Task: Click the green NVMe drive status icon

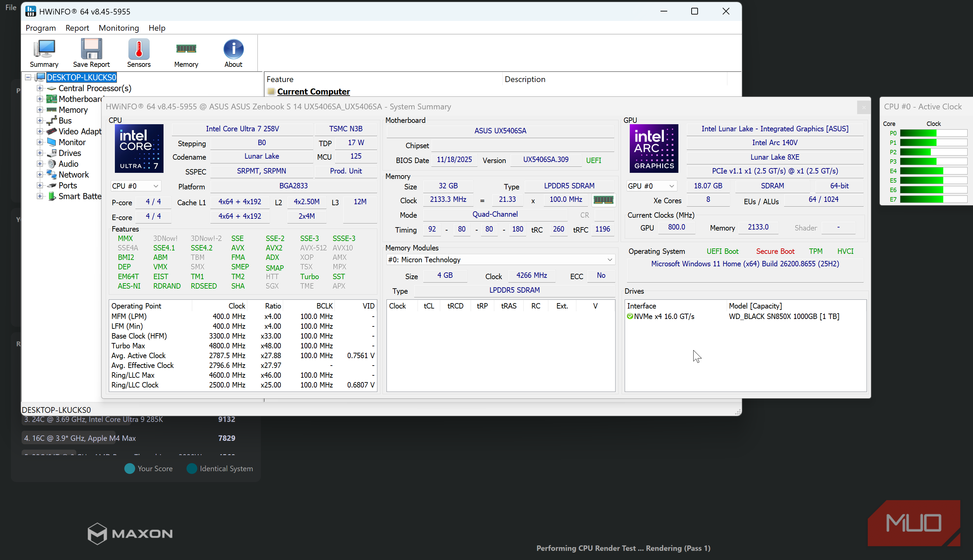Action: click(630, 316)
